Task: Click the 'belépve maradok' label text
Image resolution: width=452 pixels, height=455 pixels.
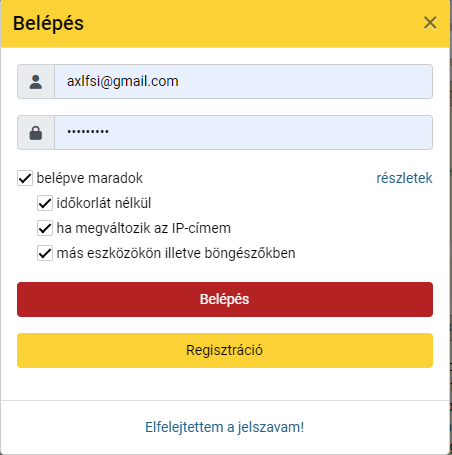Action: pyautogui.click(x=90, y=178)
